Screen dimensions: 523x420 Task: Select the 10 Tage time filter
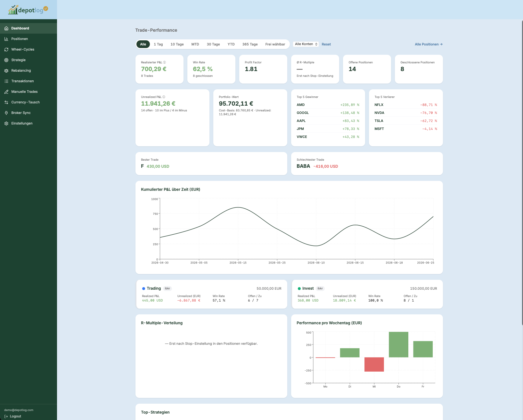(177, 44)
